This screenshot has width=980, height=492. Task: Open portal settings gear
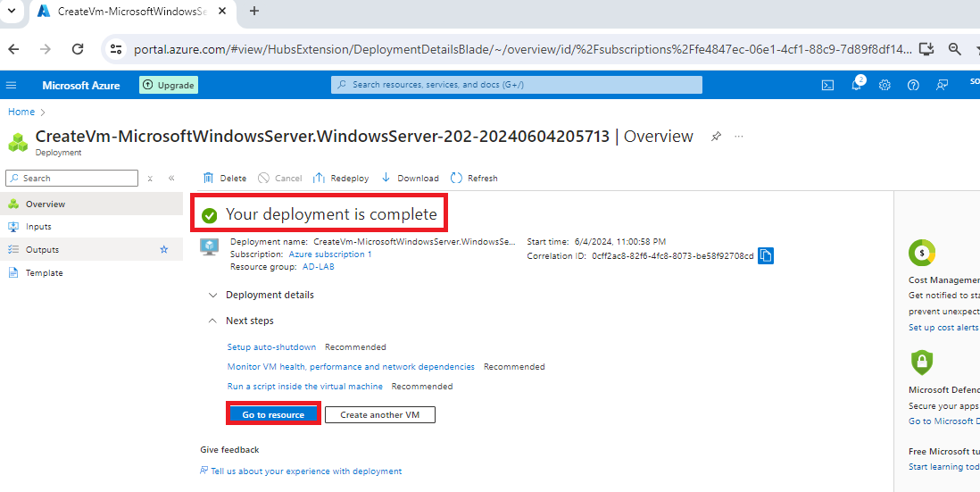(x=884, y=86)
